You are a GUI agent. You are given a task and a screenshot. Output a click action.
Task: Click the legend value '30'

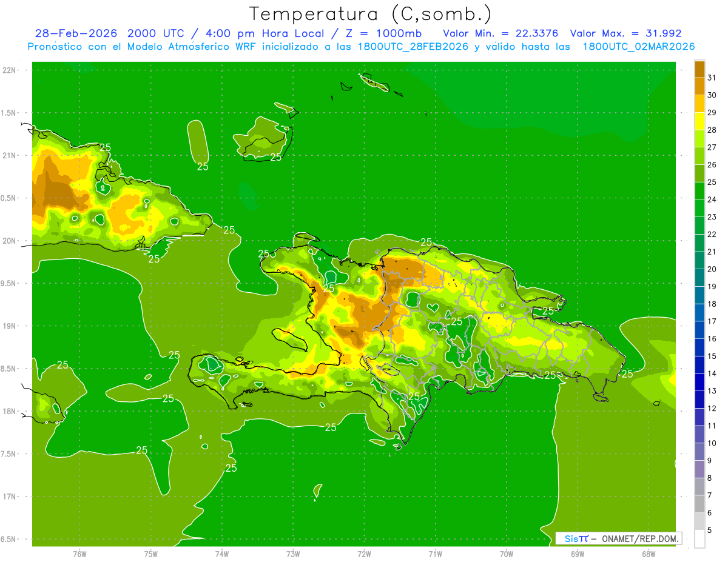click(x=712, y=95)
